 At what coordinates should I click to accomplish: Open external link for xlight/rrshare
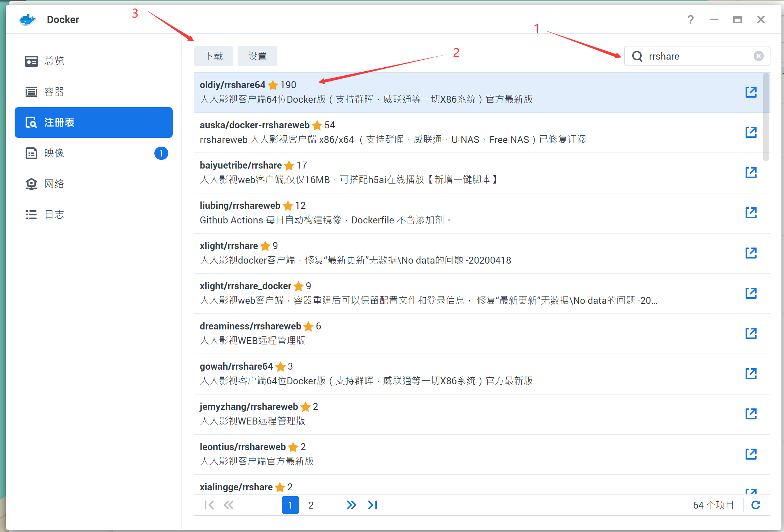[x=751, y=253]
